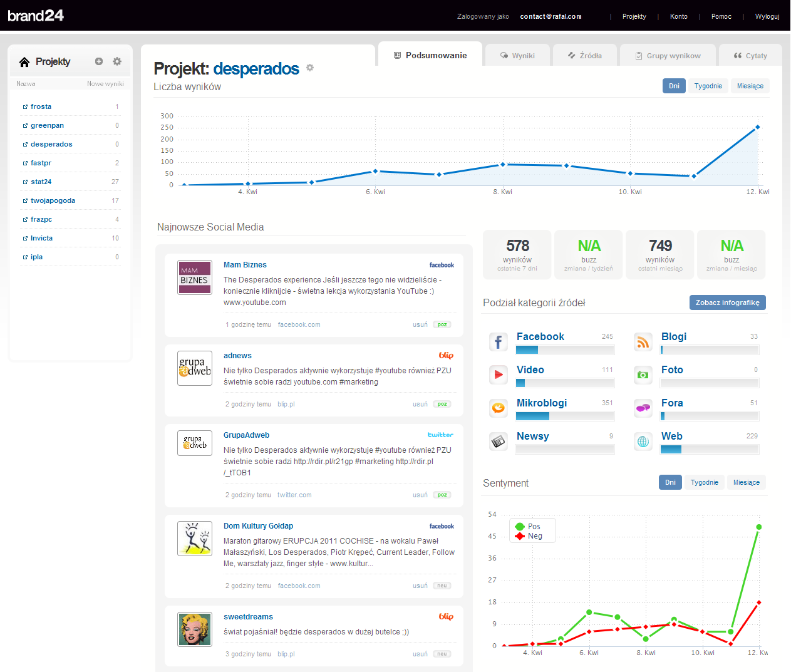Open the Cytaty tab
The image size is (791, 672).
click(x=750, y=55)
